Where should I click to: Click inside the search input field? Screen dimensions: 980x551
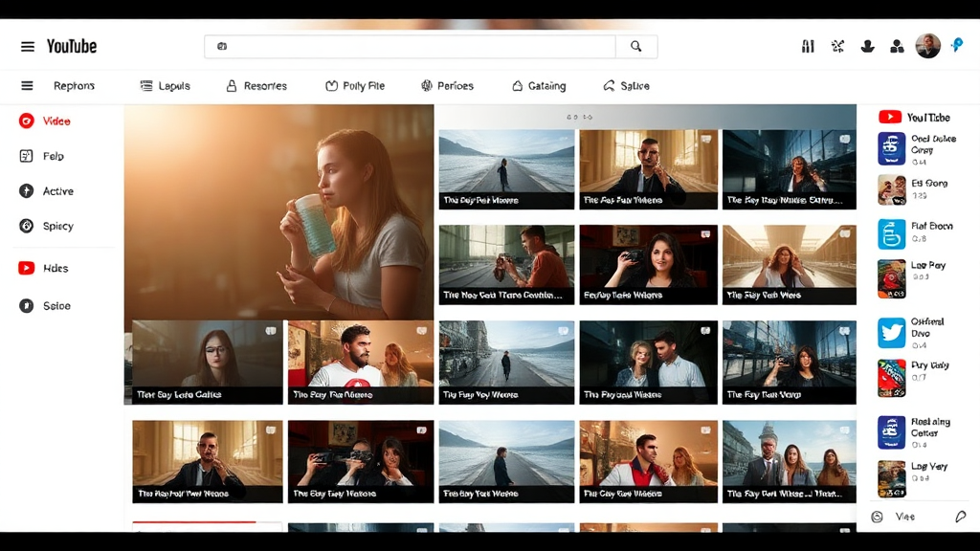click(x=412, y=46)
